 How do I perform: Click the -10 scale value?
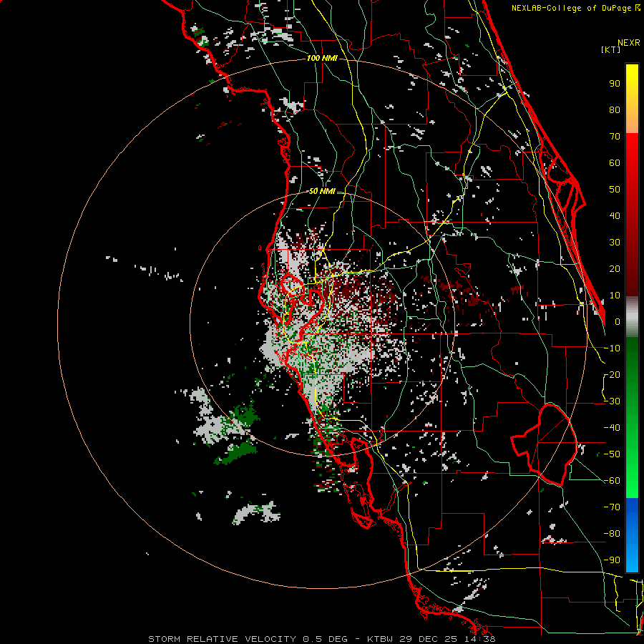(612, 348)
